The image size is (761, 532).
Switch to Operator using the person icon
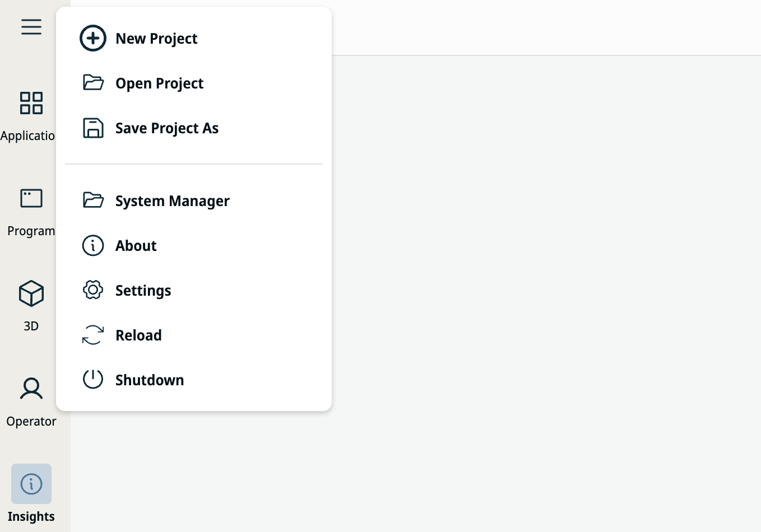pos(31,389)
